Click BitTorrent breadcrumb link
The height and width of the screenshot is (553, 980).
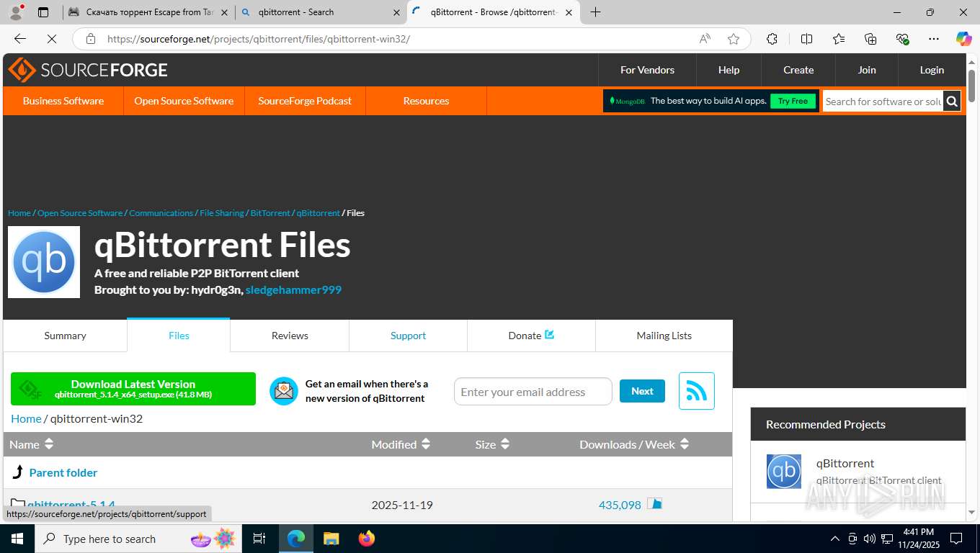coord(270,213)
